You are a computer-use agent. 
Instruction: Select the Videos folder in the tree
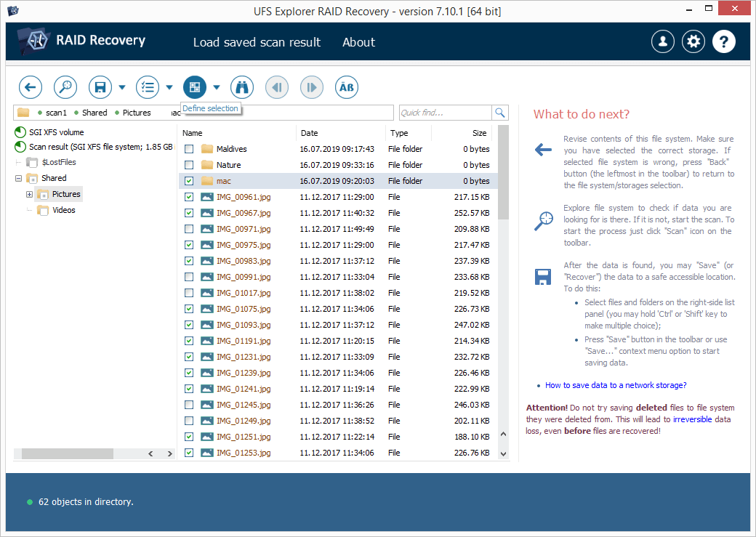(x=64, y=210)
